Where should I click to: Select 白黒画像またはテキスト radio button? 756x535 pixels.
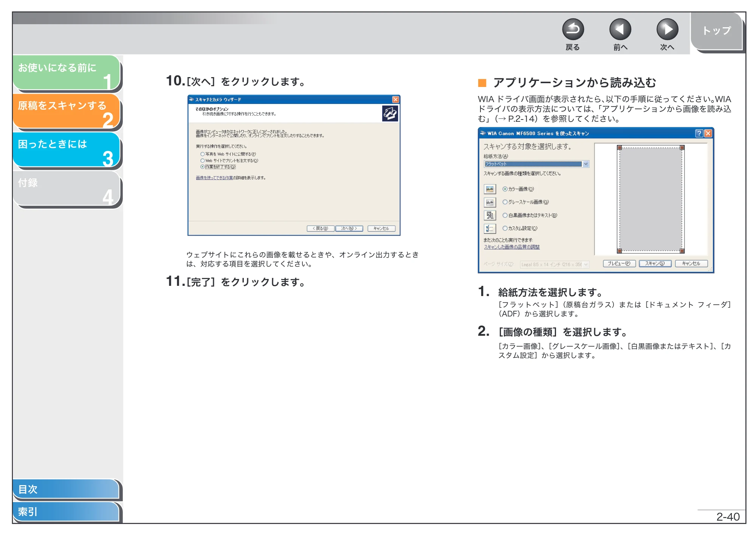(x=505, y=216)
